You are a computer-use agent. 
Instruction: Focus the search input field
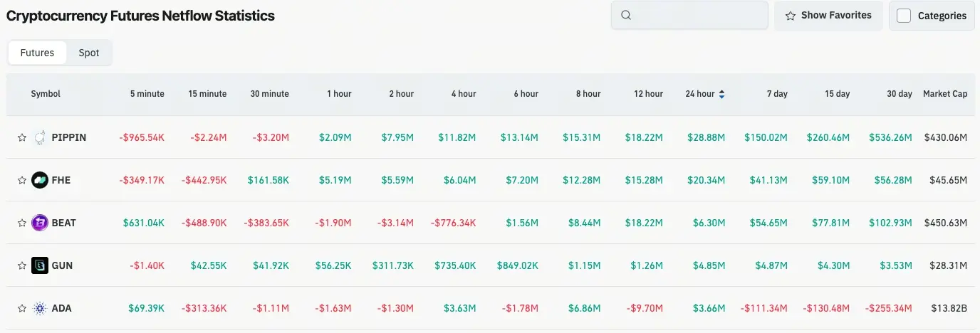click(689, 15)
